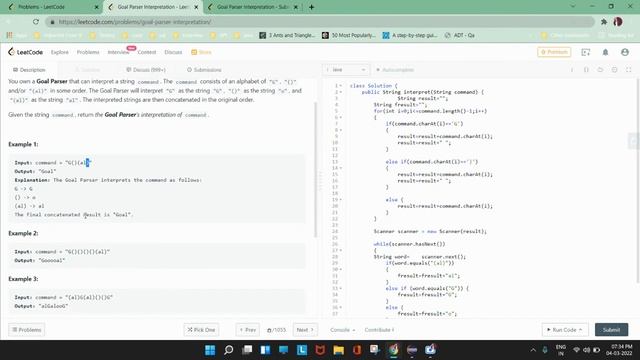Image resolution: width=640 pixels, height=360 pixels.
Task: Collapse code fold arrow at line 2
Action: pos(341,92)
